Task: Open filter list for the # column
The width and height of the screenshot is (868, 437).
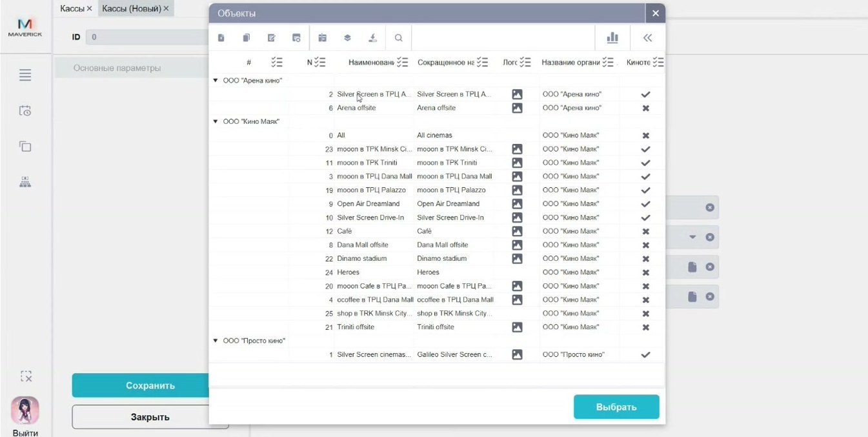Action: click(278, 63)
